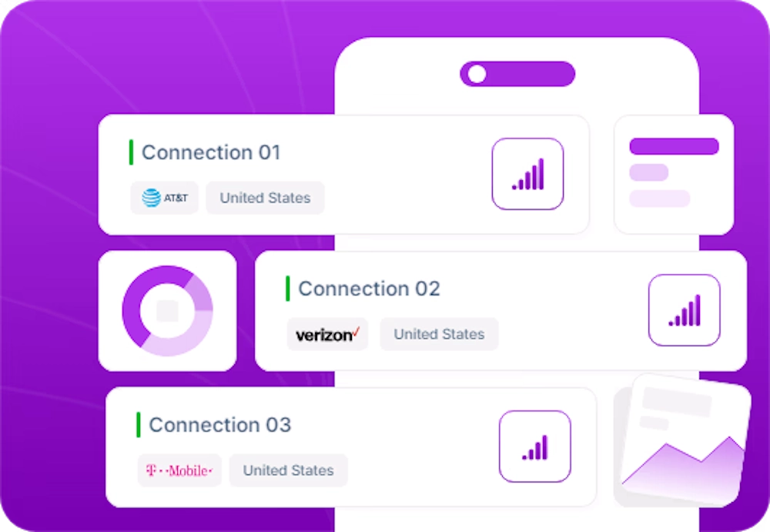Click the Connection 01 signal strength icon

pos(527,174)
